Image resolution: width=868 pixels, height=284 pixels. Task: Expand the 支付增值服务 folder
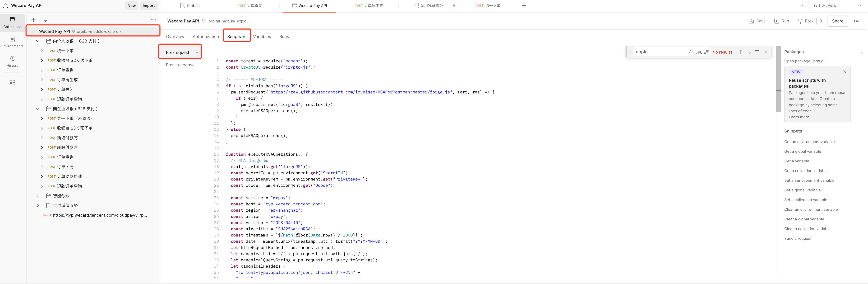pyautogui.click(x=38, y=205)
